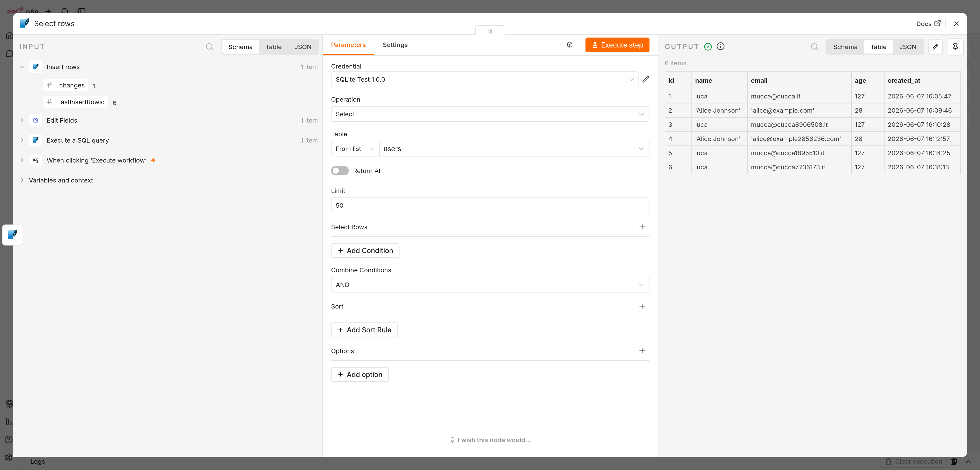980x470 pixels.
Task: Toggle the Return All switch
Action: [x=339, y=171]
